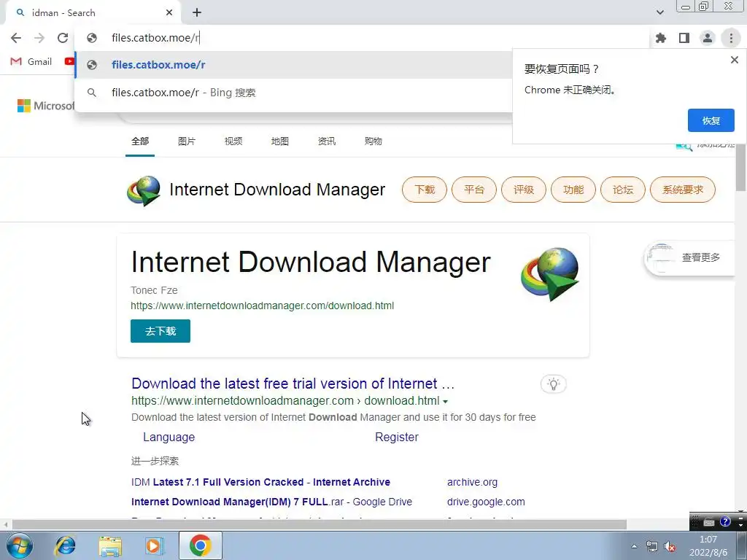Open Windows Explorer folder on taskbar

pos(110,546)
